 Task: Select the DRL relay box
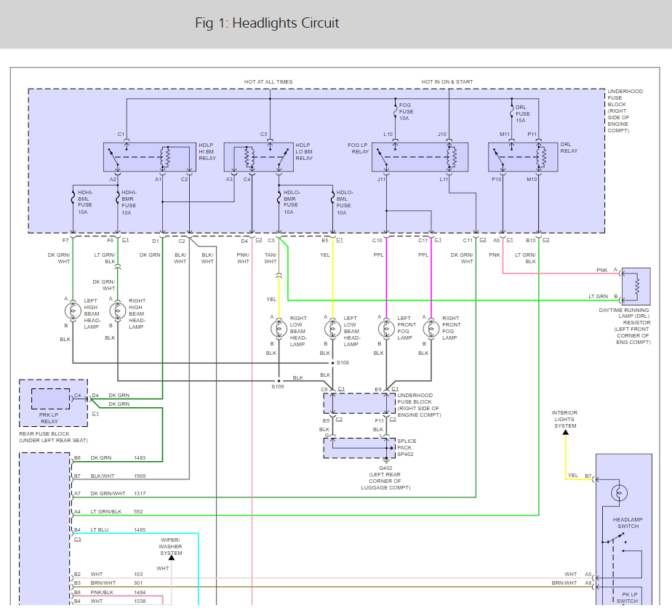(x=523, y=157)
